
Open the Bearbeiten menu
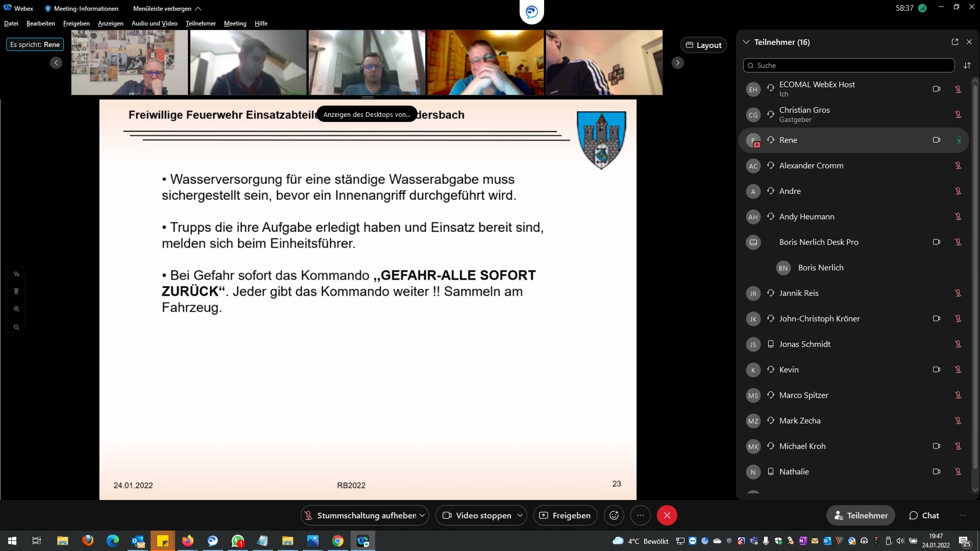[x=41, y=23]
